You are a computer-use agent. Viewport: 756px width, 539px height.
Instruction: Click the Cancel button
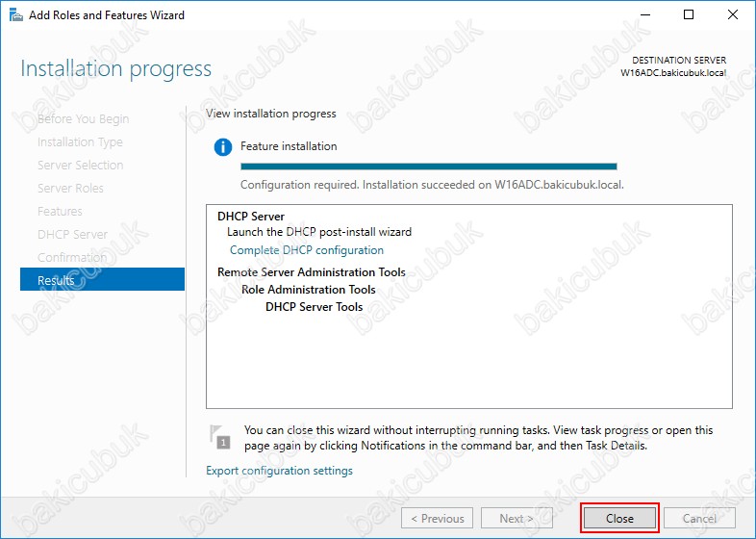(699, 518)
